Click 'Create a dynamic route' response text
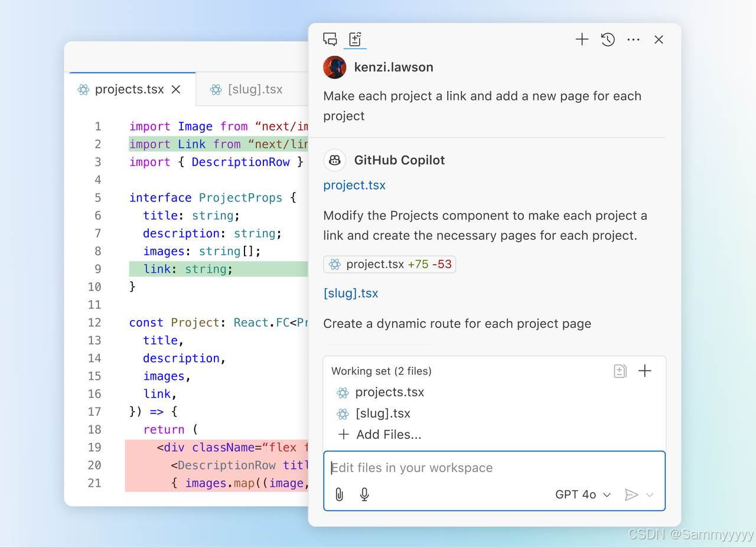The image size is (756, 547). point(457,324)
